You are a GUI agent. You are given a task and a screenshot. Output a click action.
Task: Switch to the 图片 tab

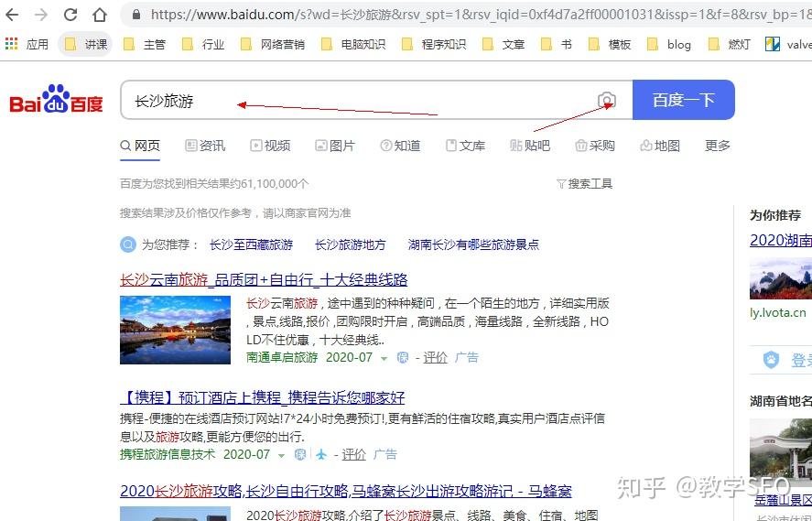[x=335, y=146]
